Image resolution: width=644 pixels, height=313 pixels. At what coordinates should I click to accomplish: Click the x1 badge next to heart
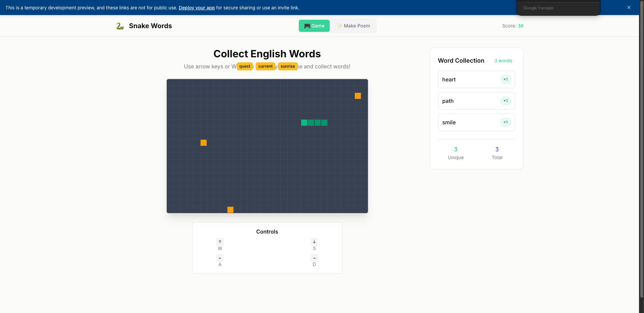pos(505,79)
